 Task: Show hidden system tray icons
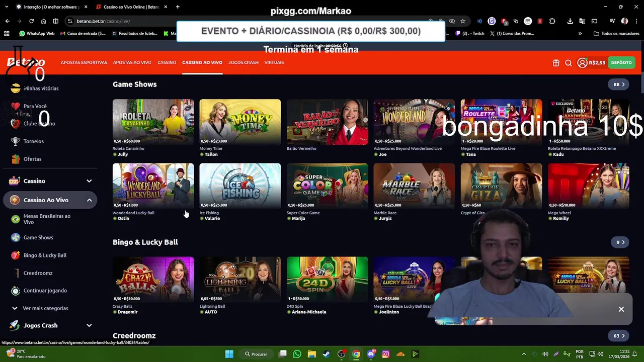(524, 354)
